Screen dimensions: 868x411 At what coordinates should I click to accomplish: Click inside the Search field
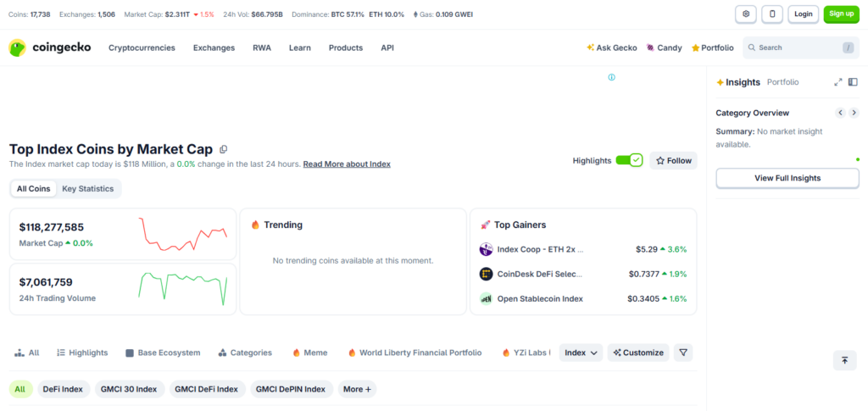(x=801, y=47)
